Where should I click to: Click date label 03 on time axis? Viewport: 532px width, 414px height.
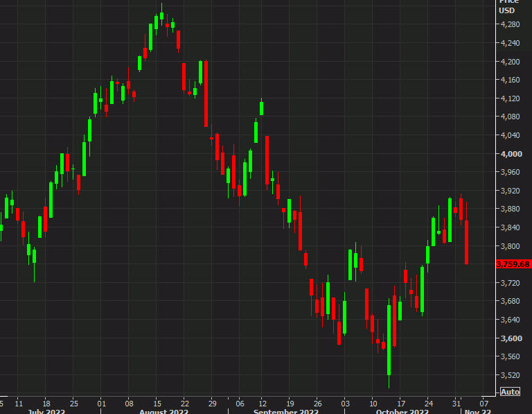click(346, 404)
